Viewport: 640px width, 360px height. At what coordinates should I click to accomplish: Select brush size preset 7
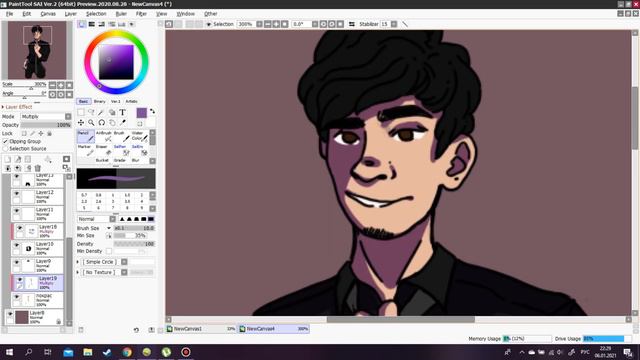[x=113, y=208]
